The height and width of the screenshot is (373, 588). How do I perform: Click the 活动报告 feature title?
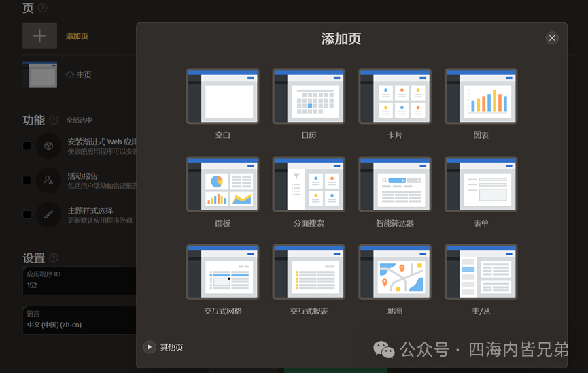[82, 176]
